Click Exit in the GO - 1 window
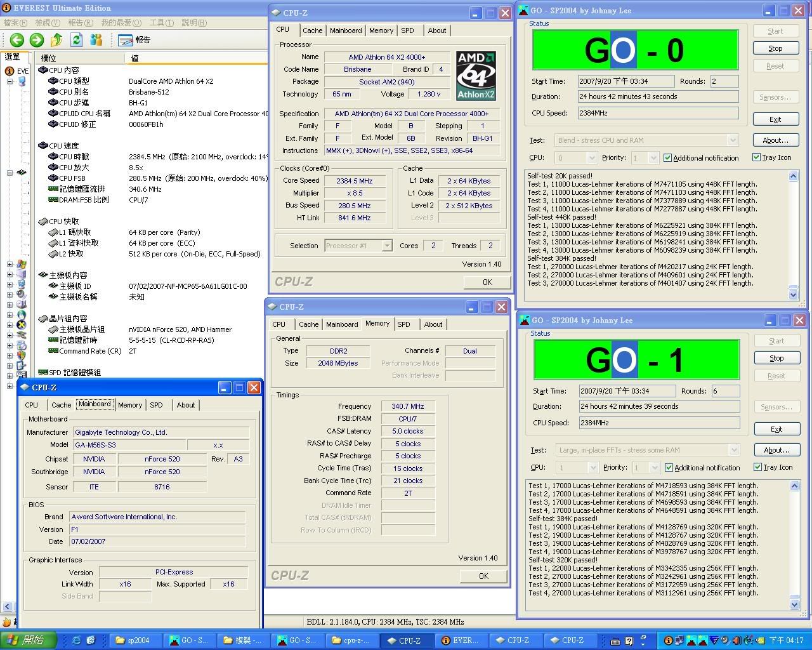The height and width of the screenshot is (650, 812). pos(776,429)
